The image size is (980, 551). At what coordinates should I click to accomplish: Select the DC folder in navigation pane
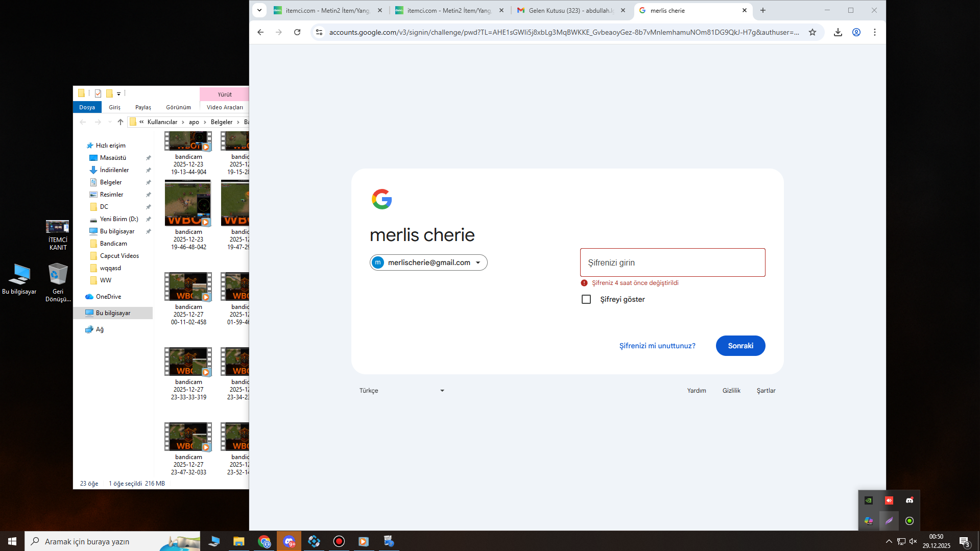(104, 207)
